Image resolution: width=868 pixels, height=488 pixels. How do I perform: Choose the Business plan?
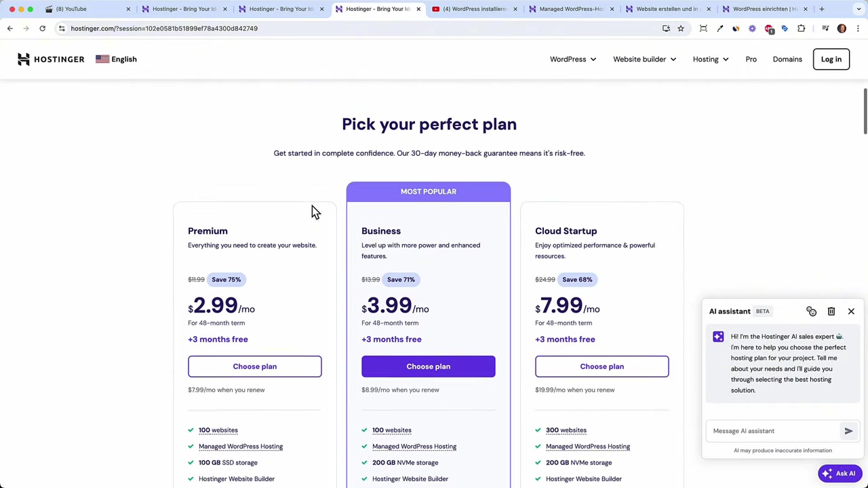tap(429, 367)
